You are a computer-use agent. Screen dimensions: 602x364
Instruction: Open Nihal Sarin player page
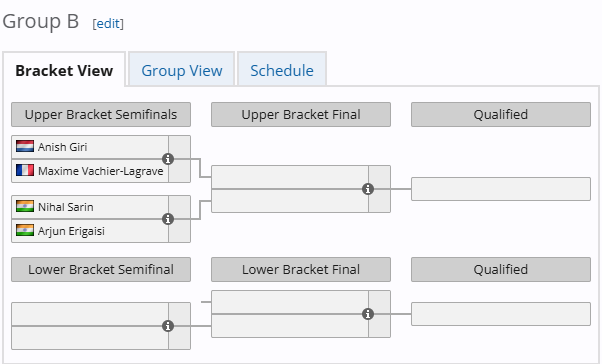click(66, 207)
